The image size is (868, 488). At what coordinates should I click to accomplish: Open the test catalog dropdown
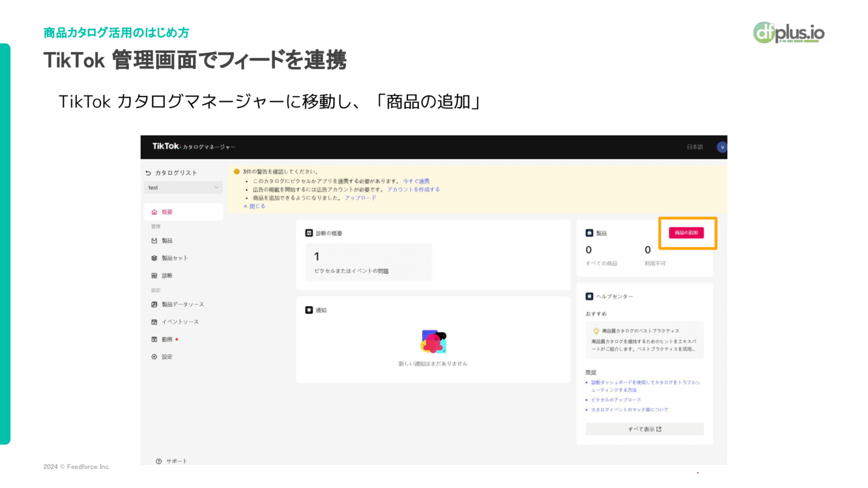(x=183, y=188)
